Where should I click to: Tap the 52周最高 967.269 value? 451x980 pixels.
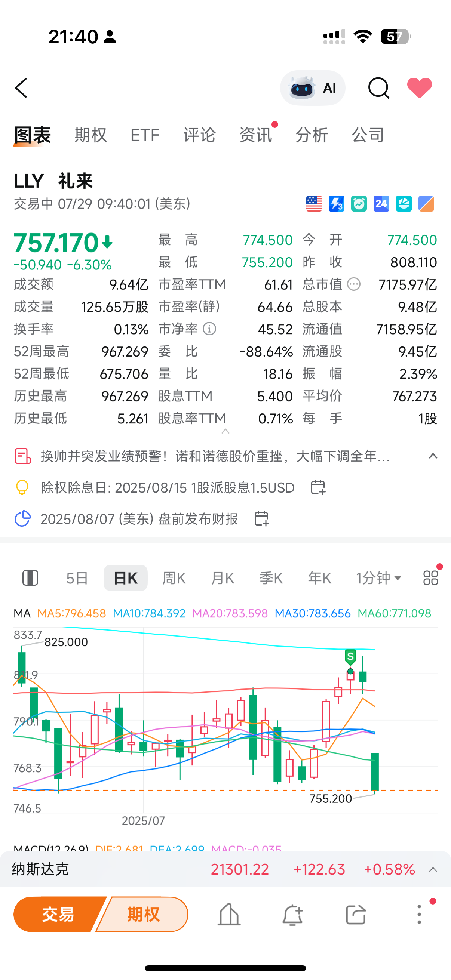pyautogui.click(x=125, y=351)
